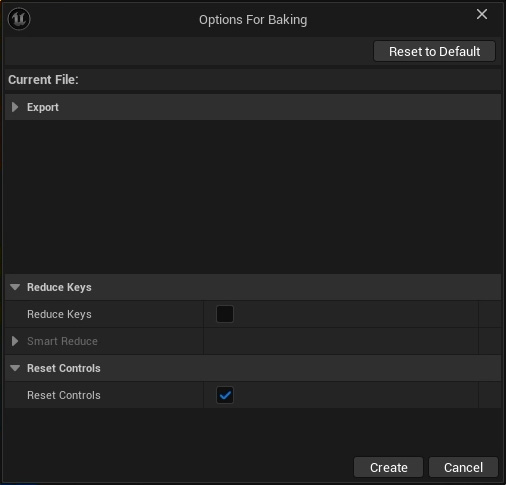Click the Reset Controls property label
The height and width of the screenshot is (485, 506).
click(x=64, y=395)
